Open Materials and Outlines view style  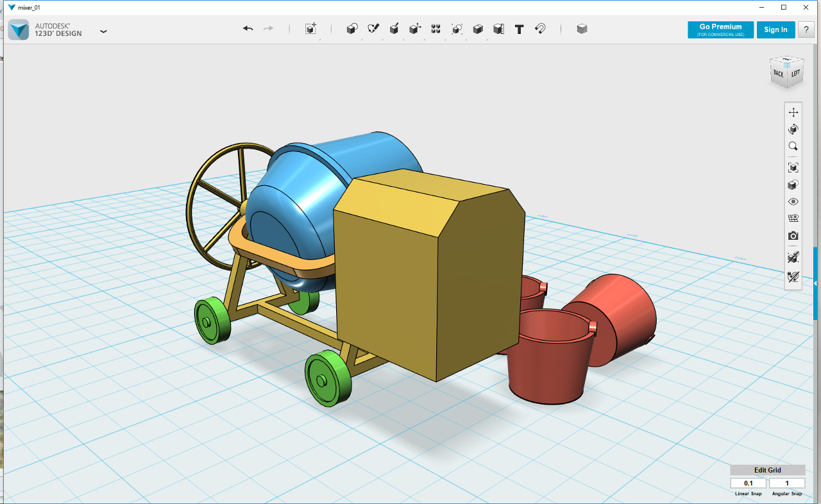[x=793, y=185]
